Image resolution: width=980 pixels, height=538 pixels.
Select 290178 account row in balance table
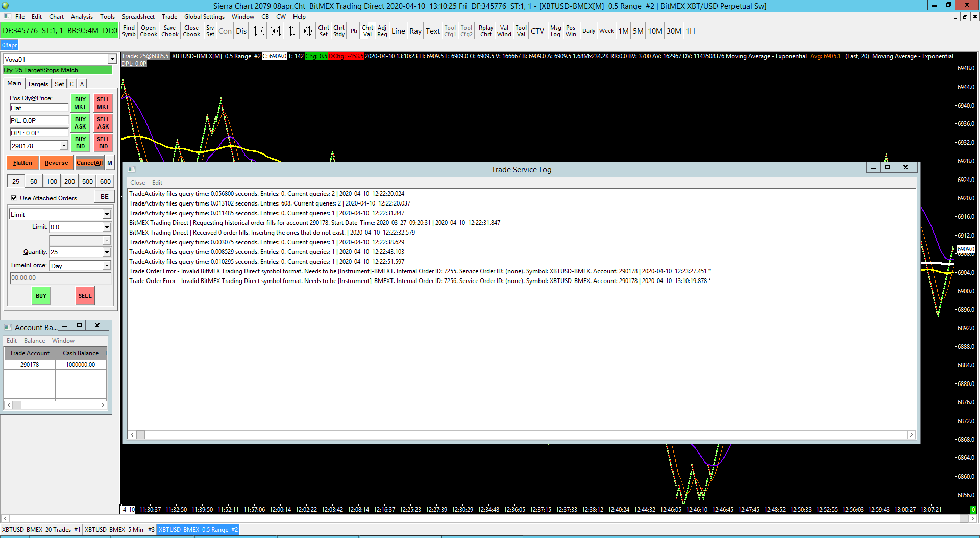pos(55,365)
